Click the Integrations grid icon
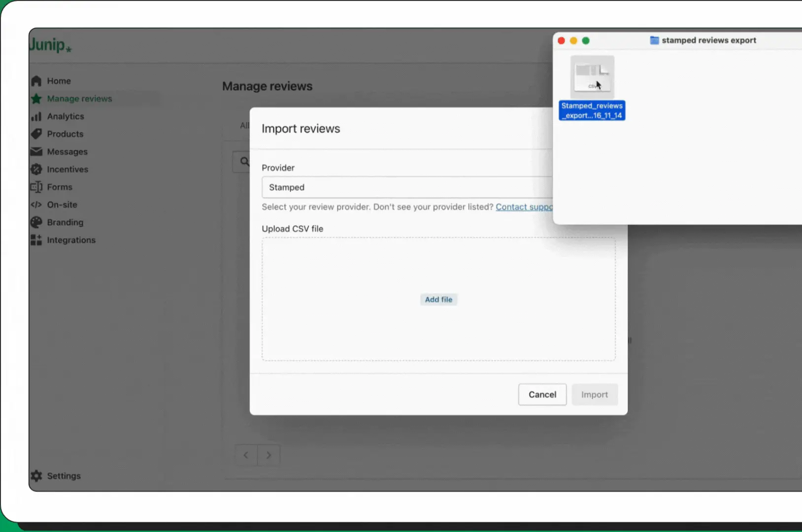802x532 pixels. [36, 240]
